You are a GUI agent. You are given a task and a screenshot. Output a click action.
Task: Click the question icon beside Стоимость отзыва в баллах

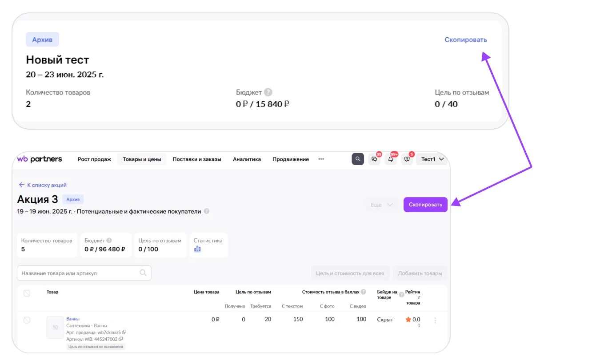coord(364,292)
